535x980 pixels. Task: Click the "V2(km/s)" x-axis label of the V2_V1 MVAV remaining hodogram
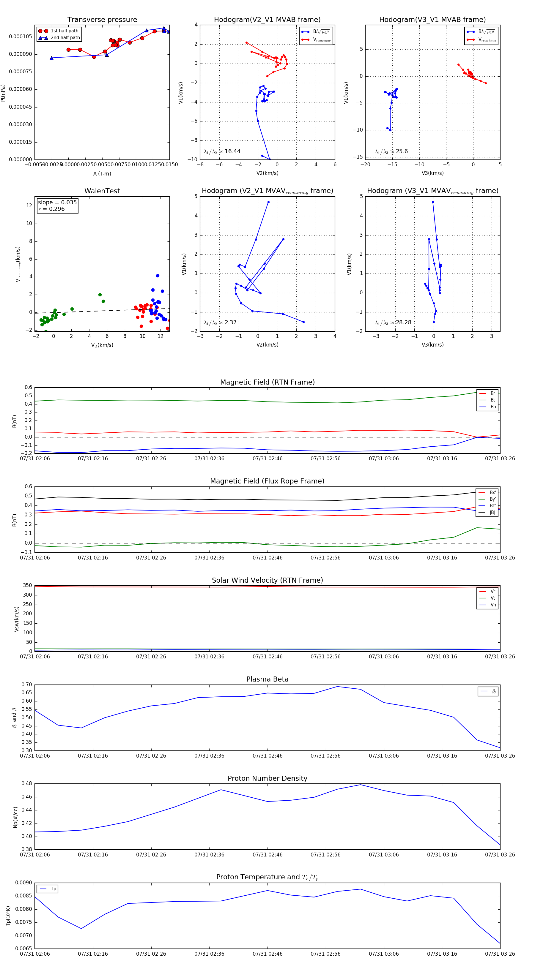(267, 345)
